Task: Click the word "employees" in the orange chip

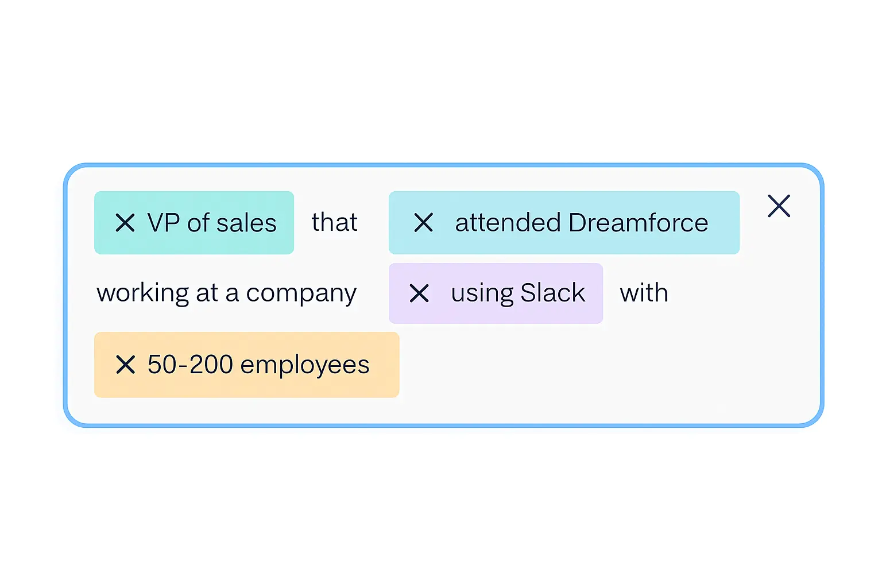Action: tap(305, 365)
